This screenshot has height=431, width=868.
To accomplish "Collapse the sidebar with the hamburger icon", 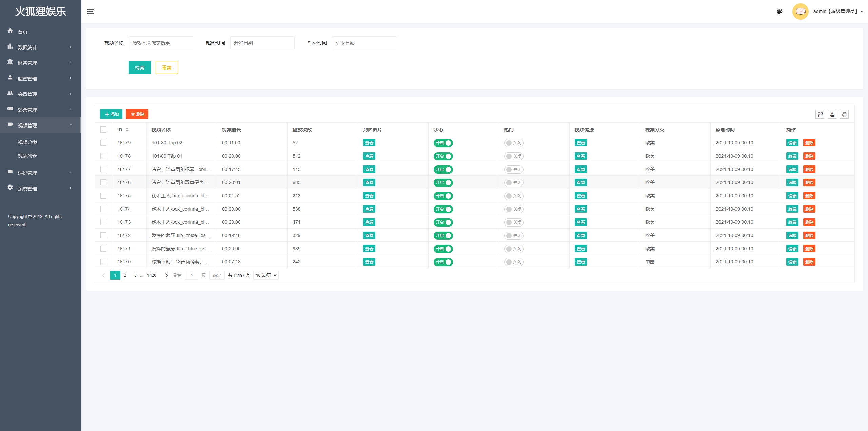I will coord(91,12).
